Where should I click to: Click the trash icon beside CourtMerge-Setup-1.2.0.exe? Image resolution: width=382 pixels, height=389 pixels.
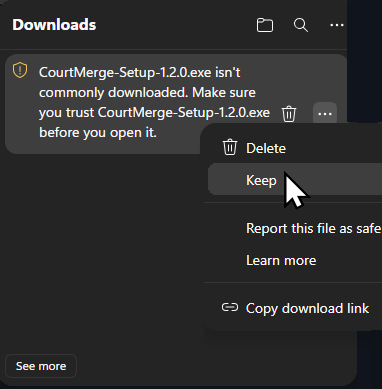point(289,114)
